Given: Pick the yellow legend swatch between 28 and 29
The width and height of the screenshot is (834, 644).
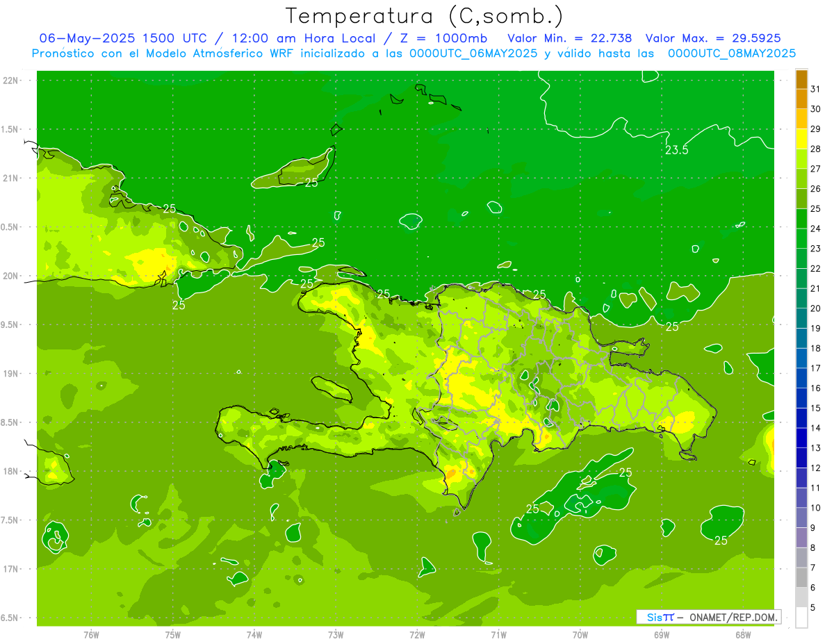Looking at the screenshot, I should click(x=801, y=139).
